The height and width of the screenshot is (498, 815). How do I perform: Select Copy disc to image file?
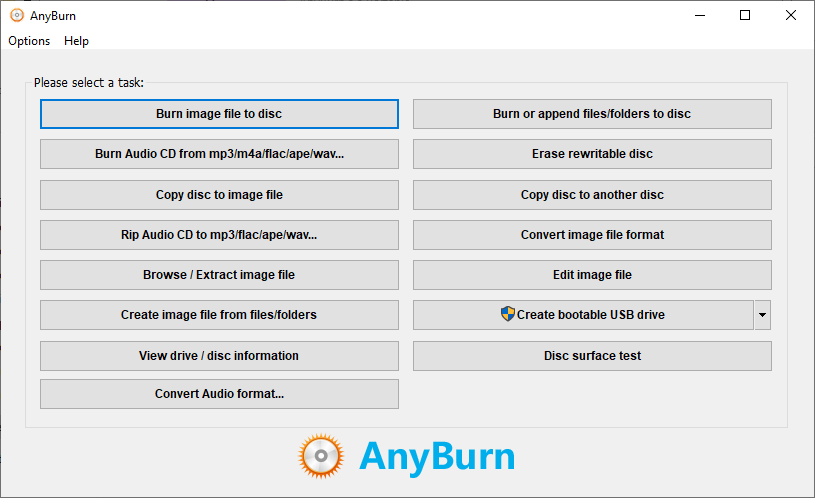[x=219, y=195]
